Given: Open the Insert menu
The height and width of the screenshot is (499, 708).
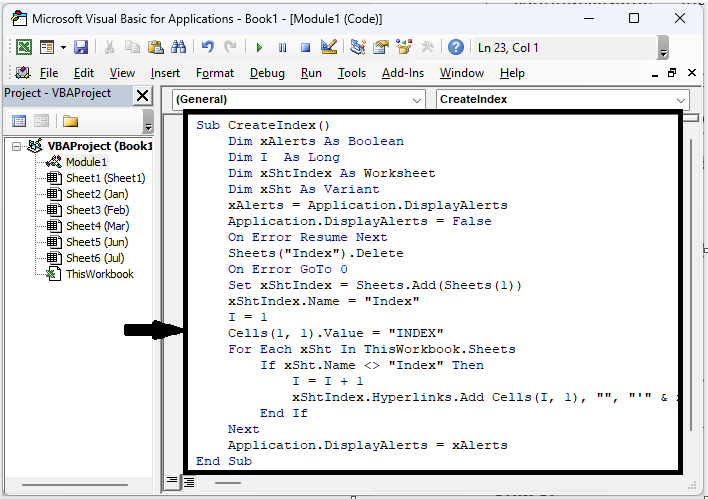Looking at the screenshot, I should [x=165, y=73].
